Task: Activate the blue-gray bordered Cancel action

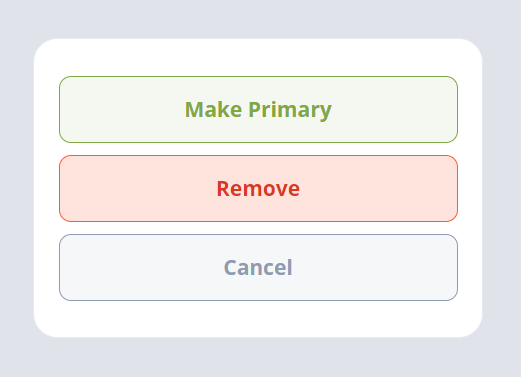Action: [x=258, y=267]
